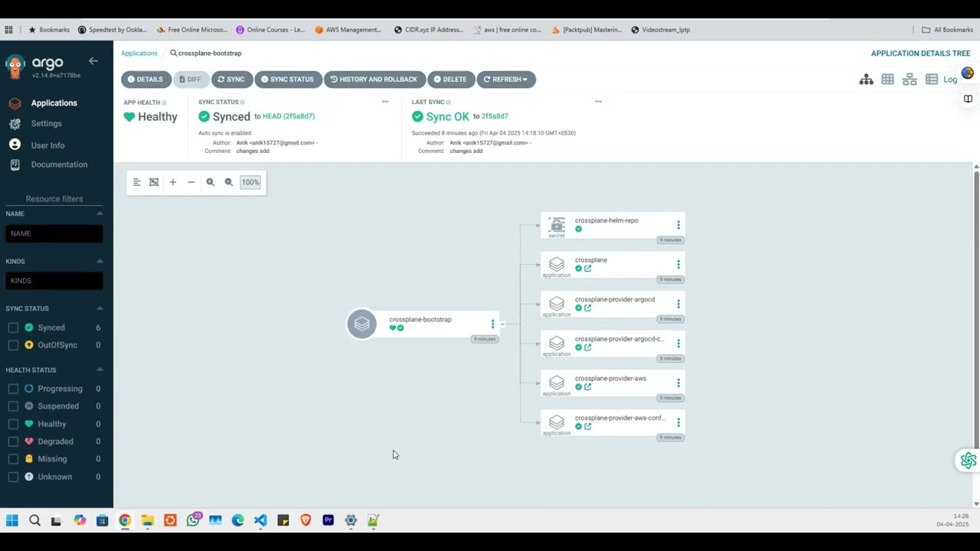Check the Synced sync status filter
The width and height of the screenshot is (980, 551).
coord(13,328)
